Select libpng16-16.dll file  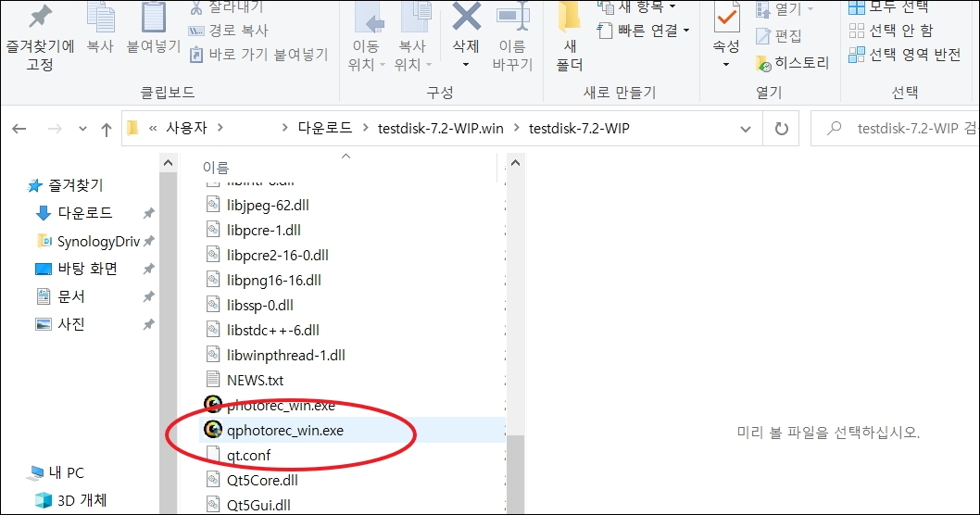tap(273, 280)
